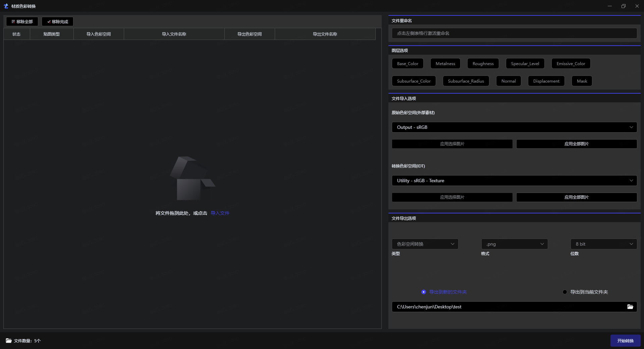This screenshot has width=644, height=349.
Task: Toggle the Roughness layer option
Action: [x=483, y=63]
